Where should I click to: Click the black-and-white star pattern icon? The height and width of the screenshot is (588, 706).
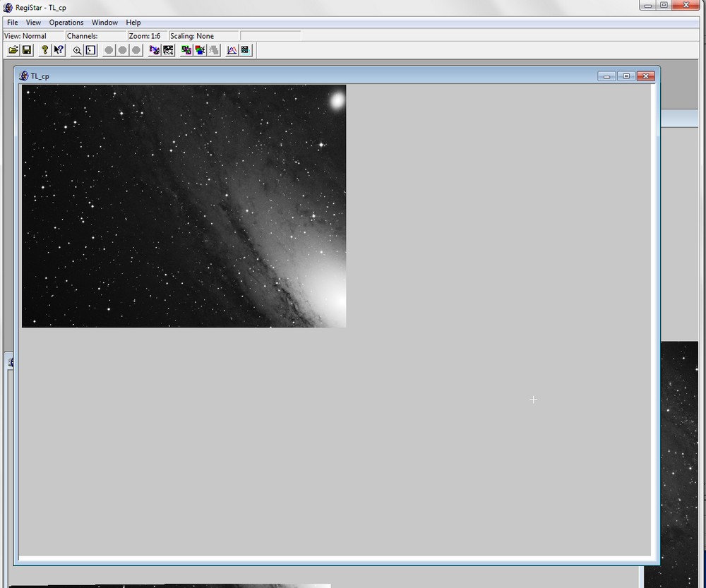point(168,50)
